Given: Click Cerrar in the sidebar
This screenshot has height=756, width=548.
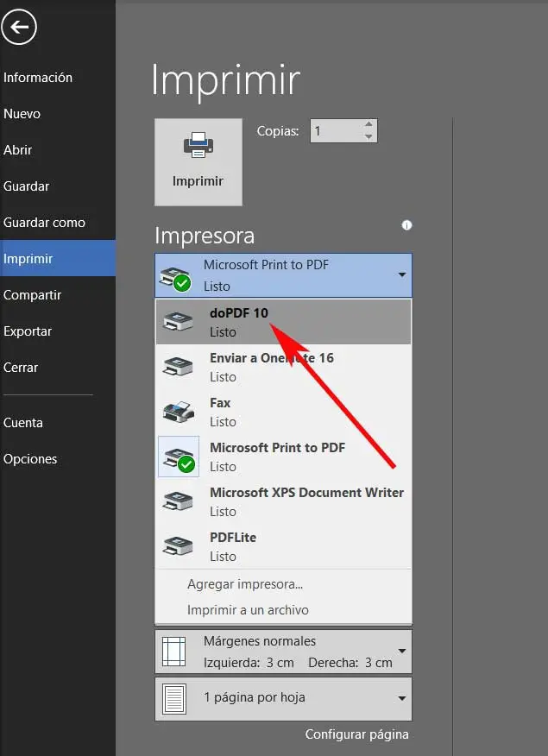Looking at the screenshot, I should 58,368.
